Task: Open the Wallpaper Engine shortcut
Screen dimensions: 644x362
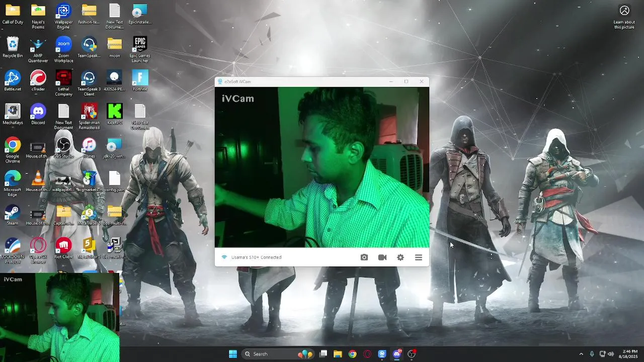Action: point(63,16)
